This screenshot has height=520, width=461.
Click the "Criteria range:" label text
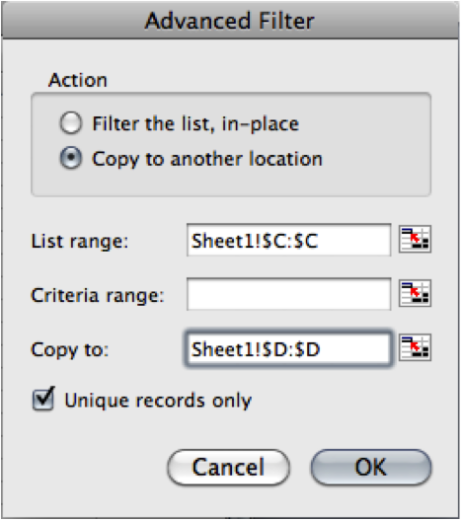click(97, 296)
